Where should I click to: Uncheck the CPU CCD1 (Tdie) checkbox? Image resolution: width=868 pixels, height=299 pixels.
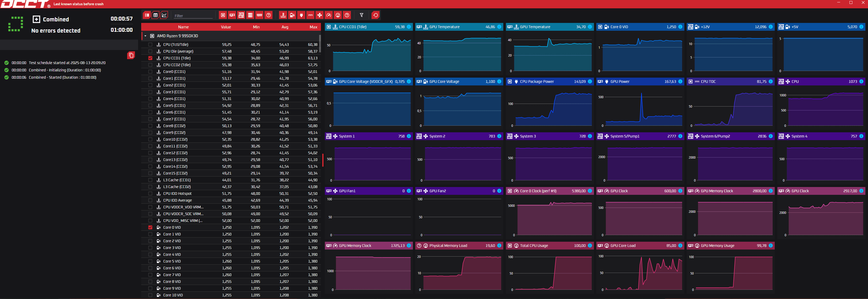tap(150, 58)
